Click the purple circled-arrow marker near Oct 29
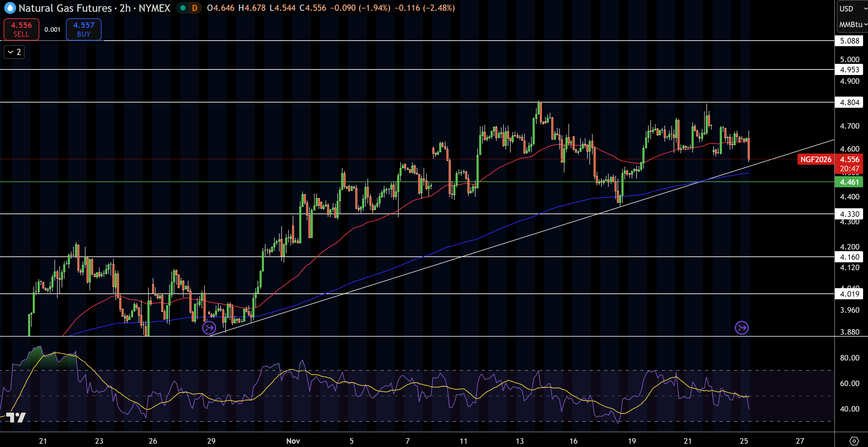This screenshot has height=447, width=868. [209, 328]
